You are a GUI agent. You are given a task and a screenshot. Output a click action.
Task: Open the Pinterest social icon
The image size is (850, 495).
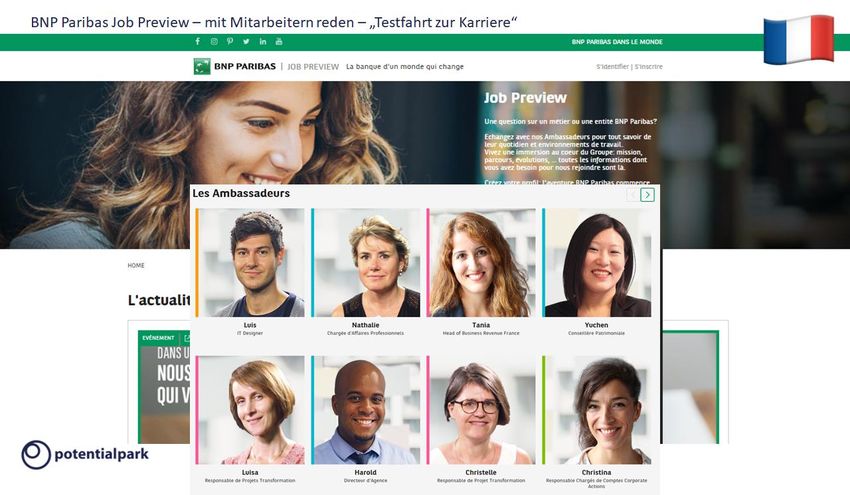coord(230,41)
